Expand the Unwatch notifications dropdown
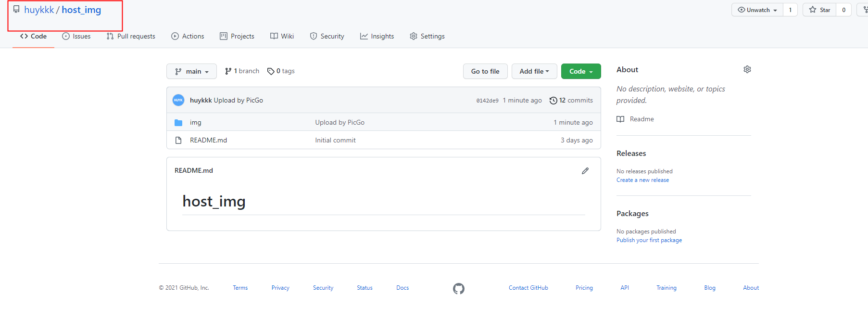This screenshot has width=868, height=334. coord(757,10)
